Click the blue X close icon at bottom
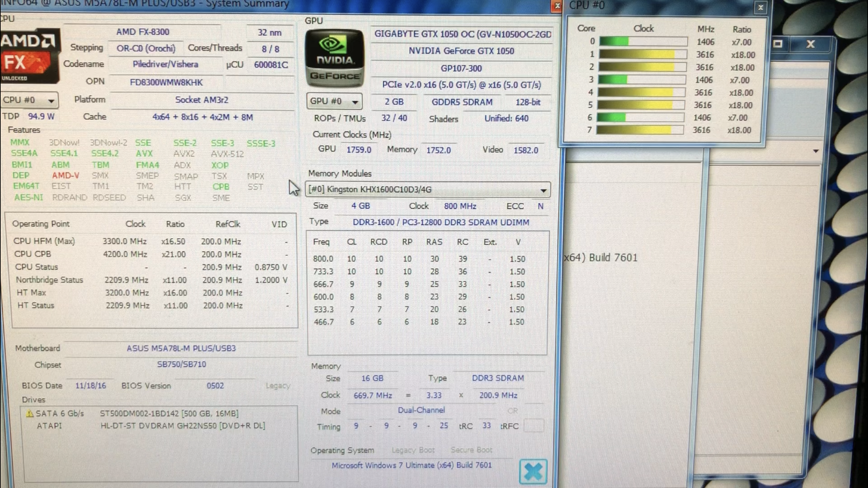Screen dimensions: 868x488 [x=533, y=472]
